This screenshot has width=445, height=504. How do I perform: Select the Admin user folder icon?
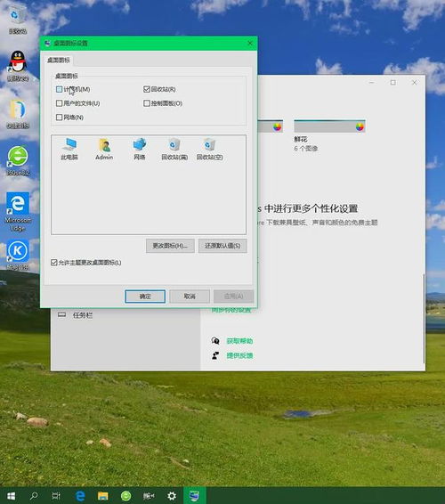[104, 149]
